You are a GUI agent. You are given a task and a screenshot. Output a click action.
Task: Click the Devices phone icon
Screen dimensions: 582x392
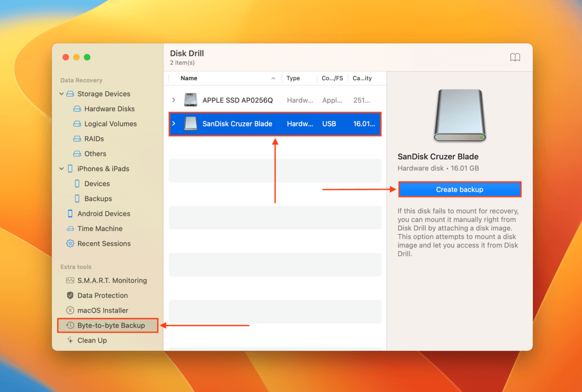tap(77, 184)
